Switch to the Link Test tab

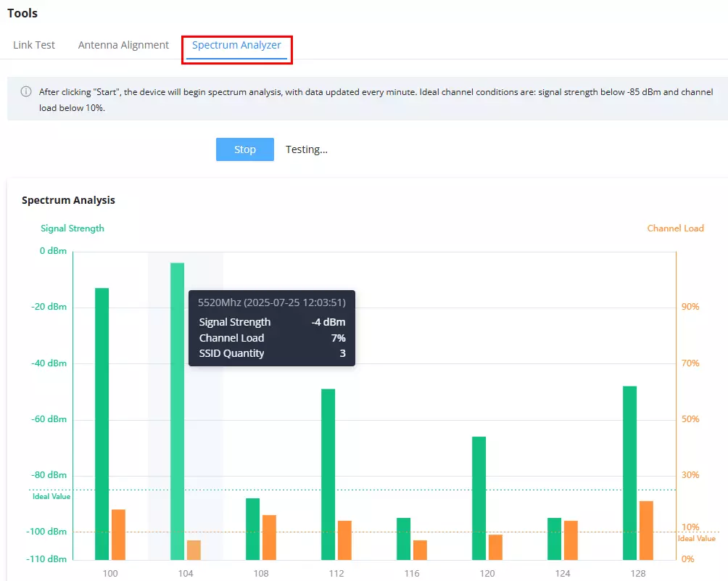pyautogui.click(x=34, y=45)
